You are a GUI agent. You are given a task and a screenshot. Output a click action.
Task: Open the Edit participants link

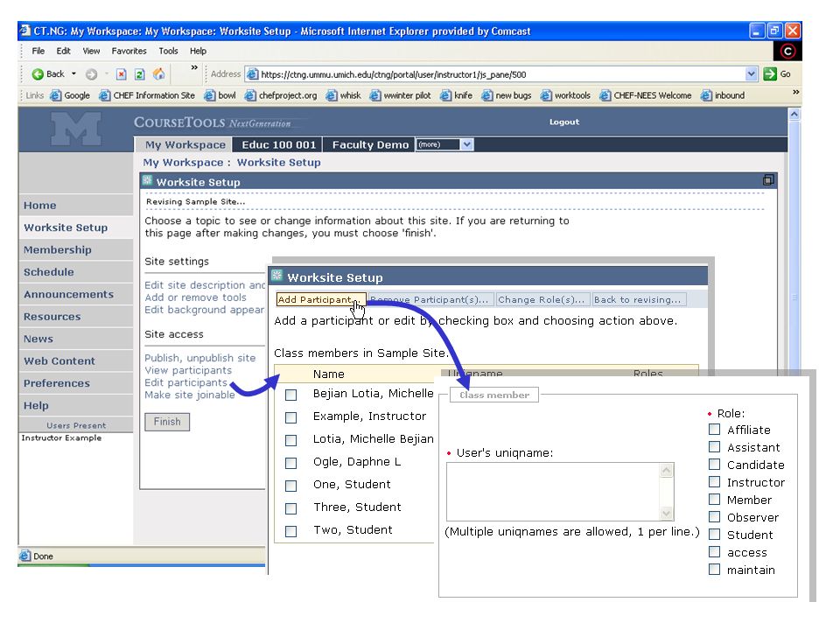pos(185,382)
